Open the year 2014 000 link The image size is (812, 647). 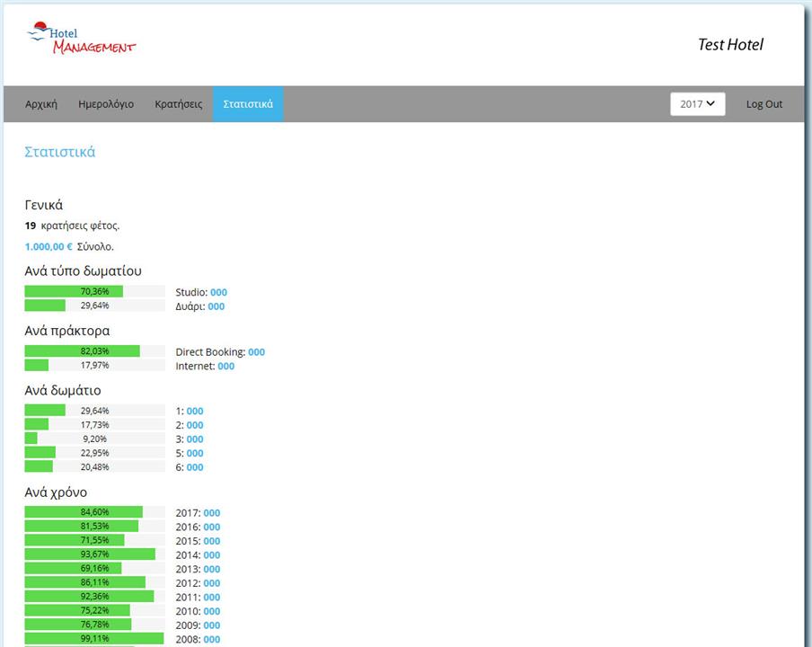211,555
